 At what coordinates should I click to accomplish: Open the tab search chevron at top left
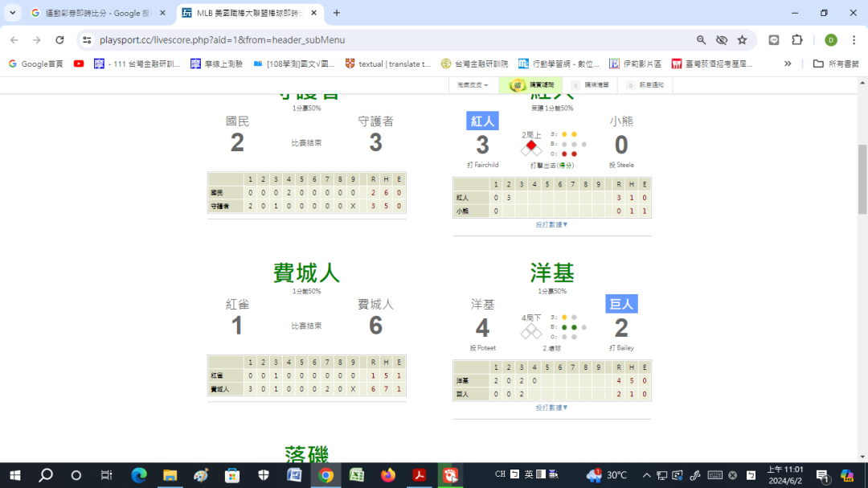coord(13,13)
